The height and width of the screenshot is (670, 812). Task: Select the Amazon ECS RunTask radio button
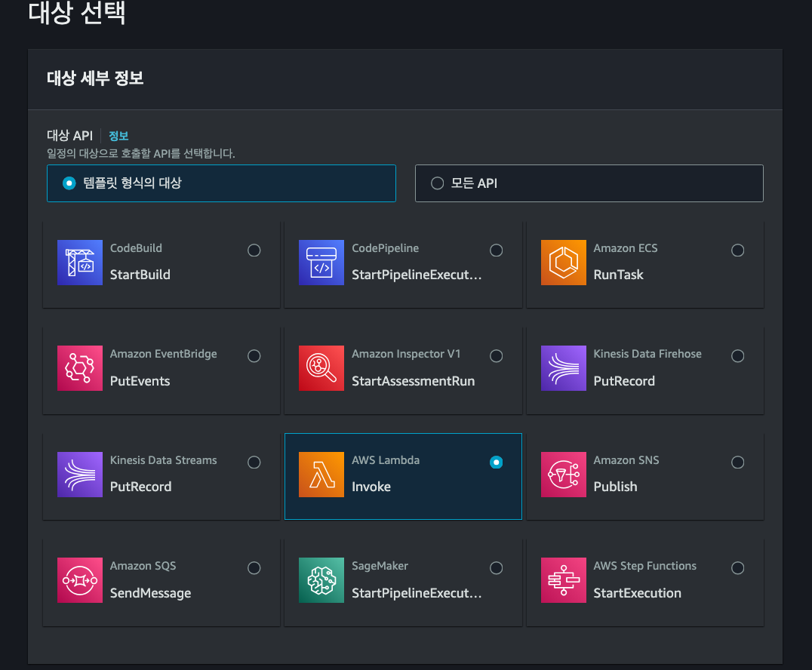[737, 250]
